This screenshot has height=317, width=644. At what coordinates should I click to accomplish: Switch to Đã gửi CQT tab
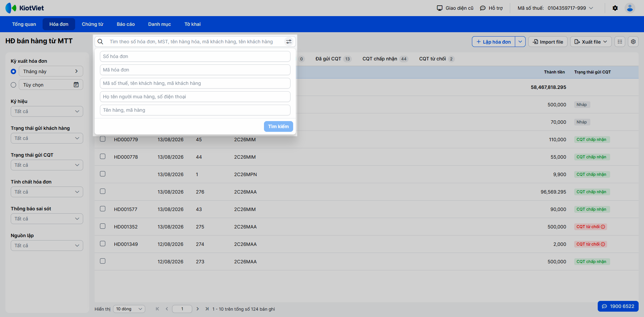[333, 59]
